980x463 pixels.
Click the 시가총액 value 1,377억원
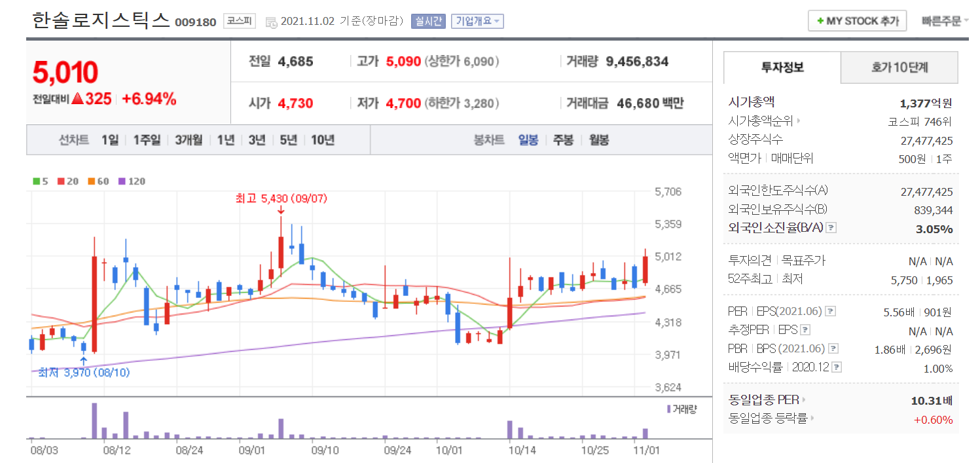pos(926,103)
